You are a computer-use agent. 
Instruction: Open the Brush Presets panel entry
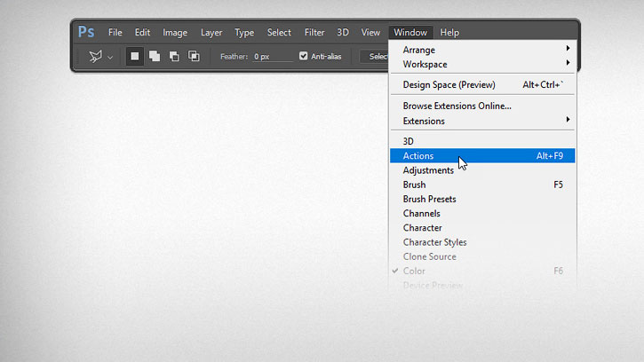tap(482, 199)
